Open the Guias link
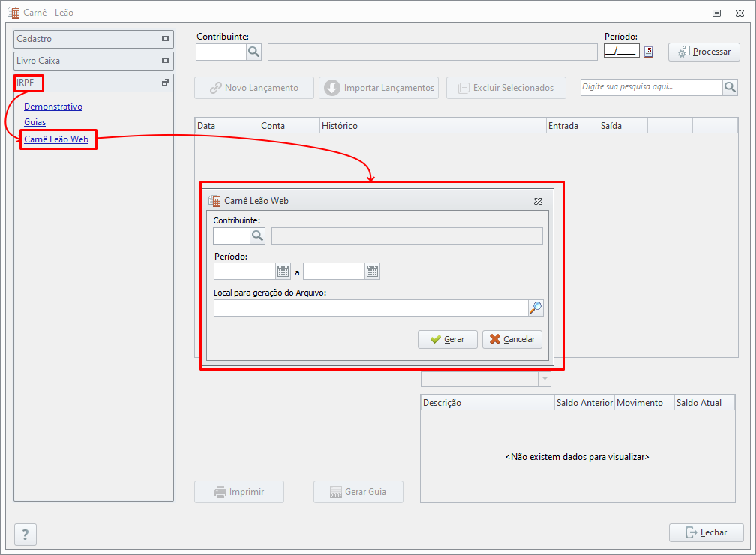 34,122
